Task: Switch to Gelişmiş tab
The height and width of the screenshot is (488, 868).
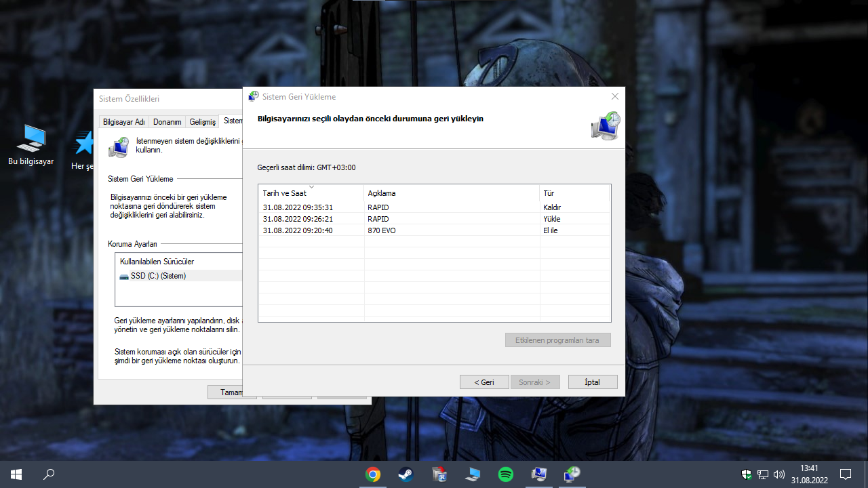Action: click(203, 122)
